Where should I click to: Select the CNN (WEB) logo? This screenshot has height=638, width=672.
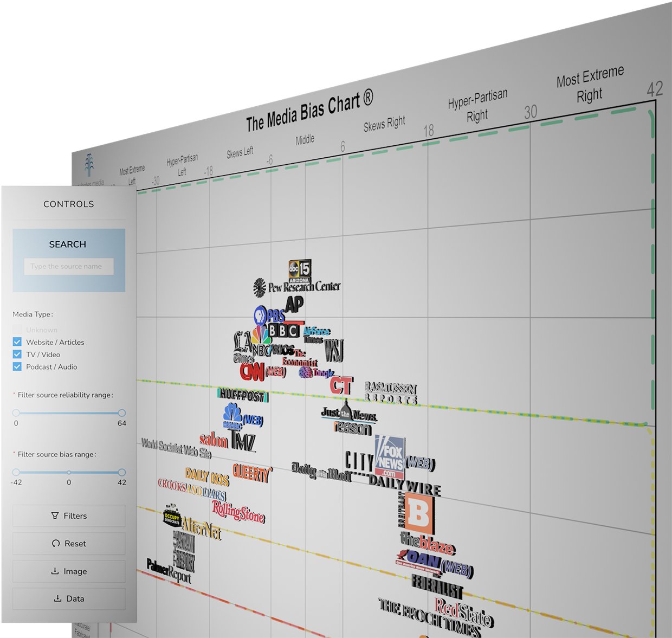click(262, 372)
